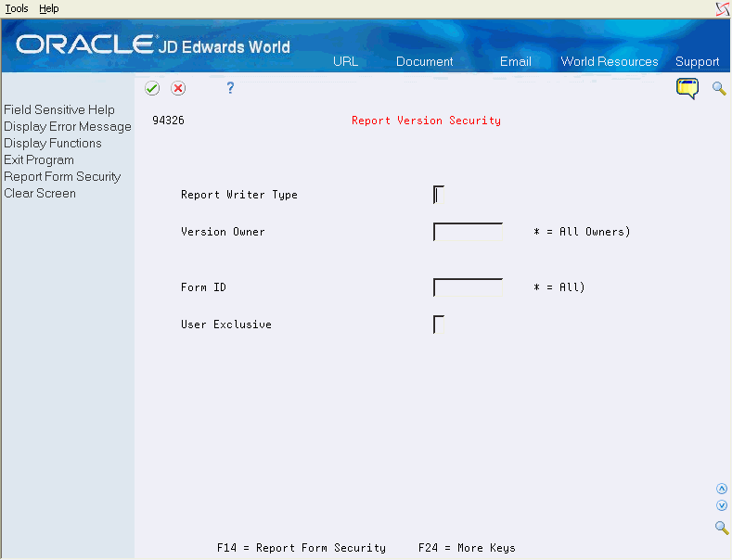Image resolution: width=732 pixels, height=560 pixels.
Task: Open the Document header link
Action: [424, 61]
